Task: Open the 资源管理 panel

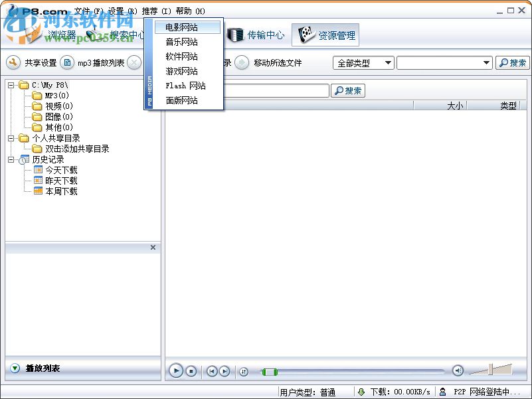Action: tap(325, 35)
